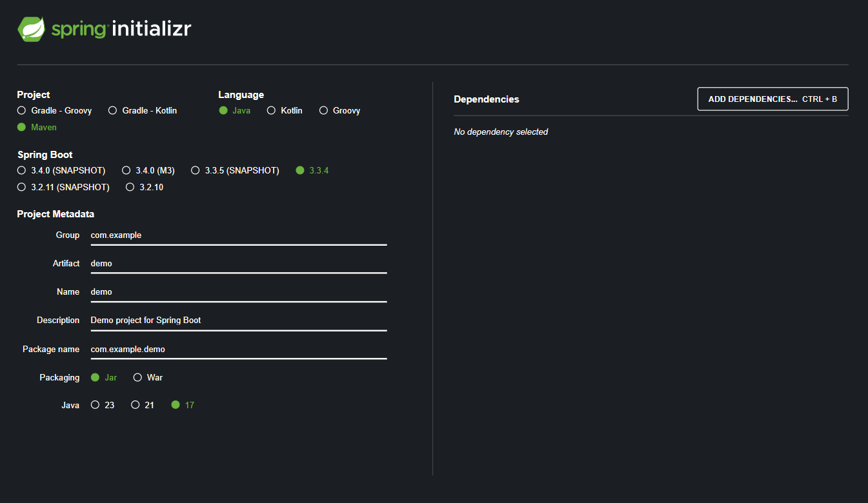The height and width of the screenshot is (503, 868).
Task: Select Java version 17
Action: [182, 406]
